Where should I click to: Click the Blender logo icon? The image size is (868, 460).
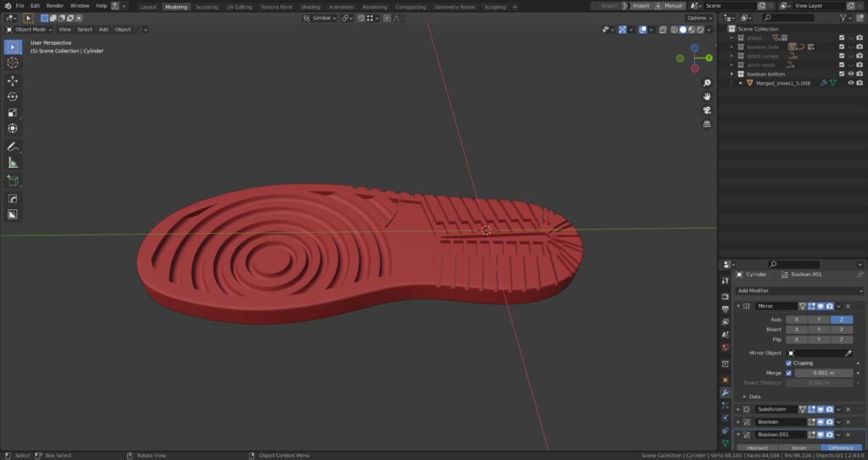pyautogui.click(x=8, y=6)
